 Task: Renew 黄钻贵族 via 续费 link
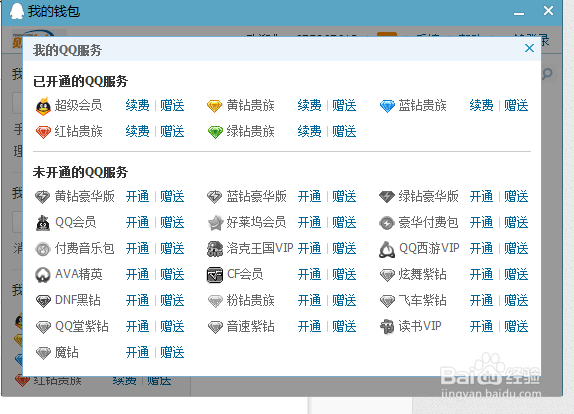pos(310,105)
